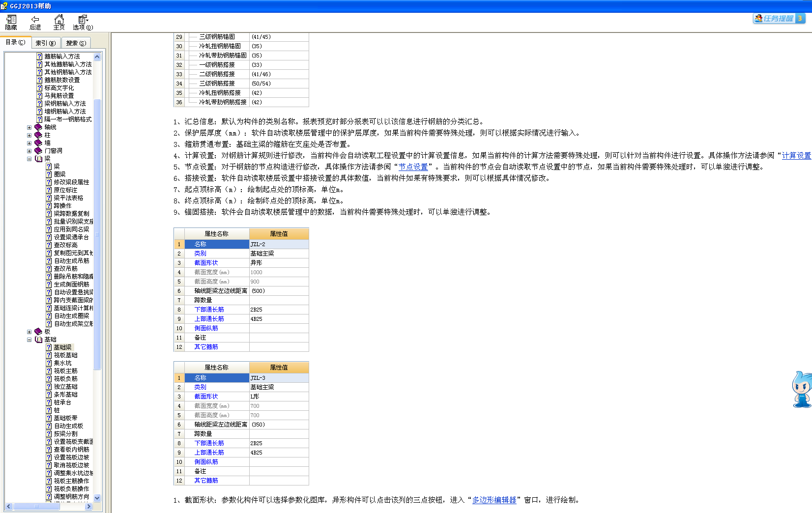Open the 梁跨数据复制 help topic
The width and height of the screenshot is (812, 513).
coord(71,214)
